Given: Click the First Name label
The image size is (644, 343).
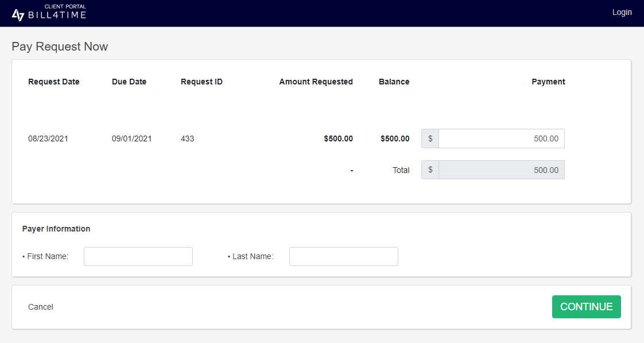Looking at the screenshot, I should pos(48,257).
